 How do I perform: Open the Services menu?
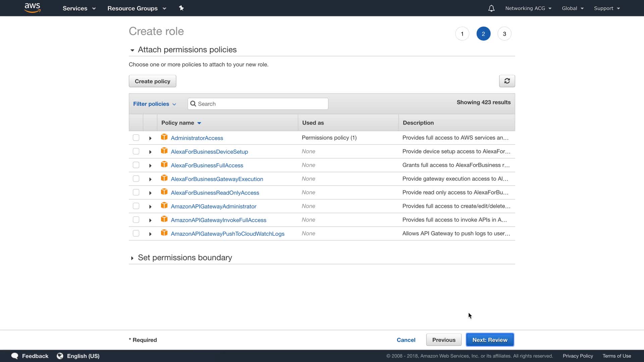coord(79,8)
